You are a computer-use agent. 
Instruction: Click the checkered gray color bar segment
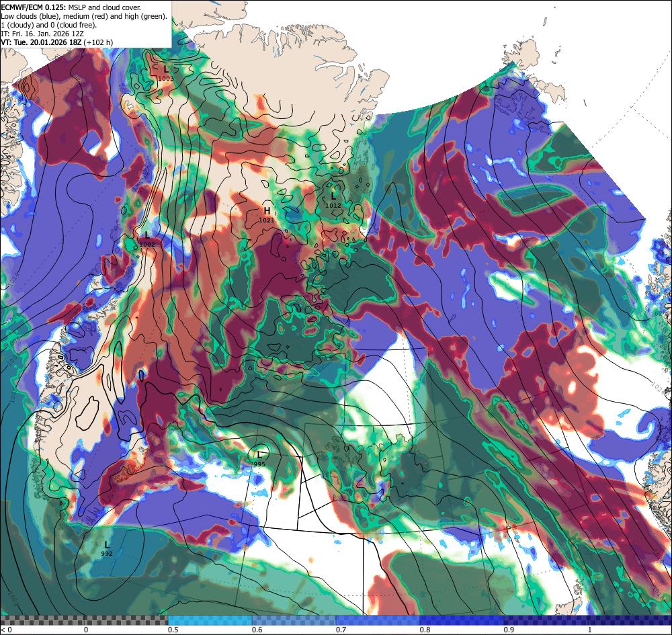click(x=84, y=620)
